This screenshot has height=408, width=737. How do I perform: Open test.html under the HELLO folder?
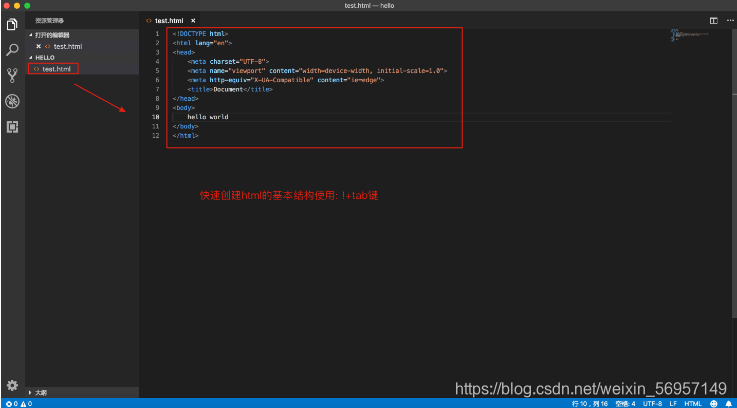pyautogui.click(x=82, y=69)
